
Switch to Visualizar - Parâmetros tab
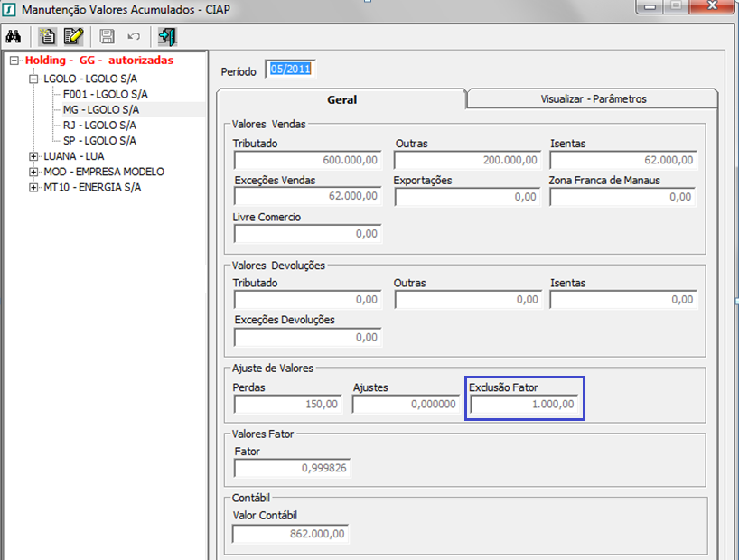click(593, 99)
